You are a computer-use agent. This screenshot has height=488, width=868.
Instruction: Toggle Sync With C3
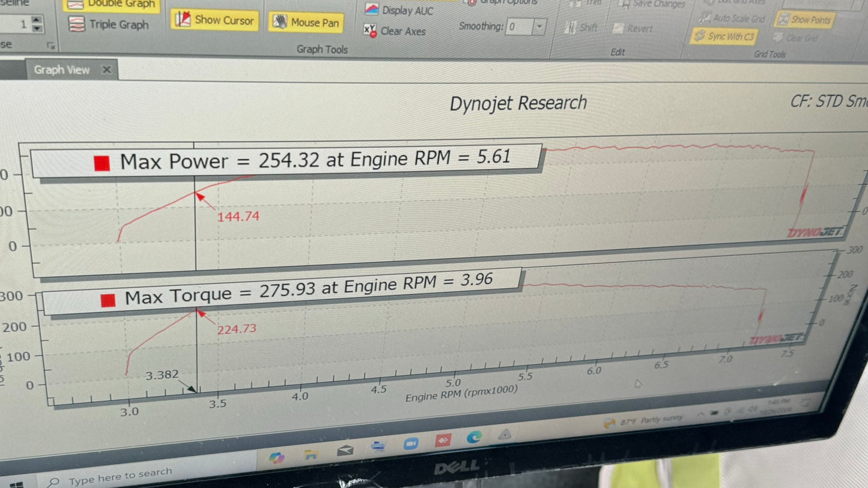(723, 37)
